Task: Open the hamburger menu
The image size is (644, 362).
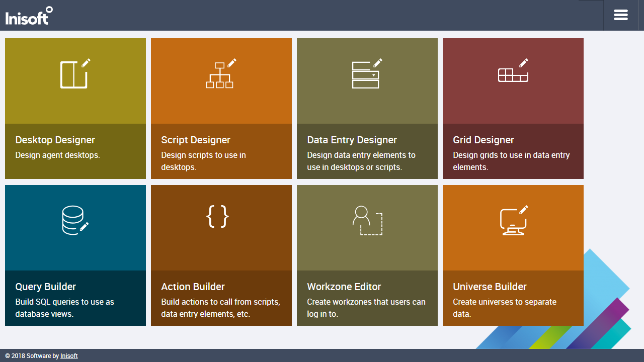Action: [621, 15]
